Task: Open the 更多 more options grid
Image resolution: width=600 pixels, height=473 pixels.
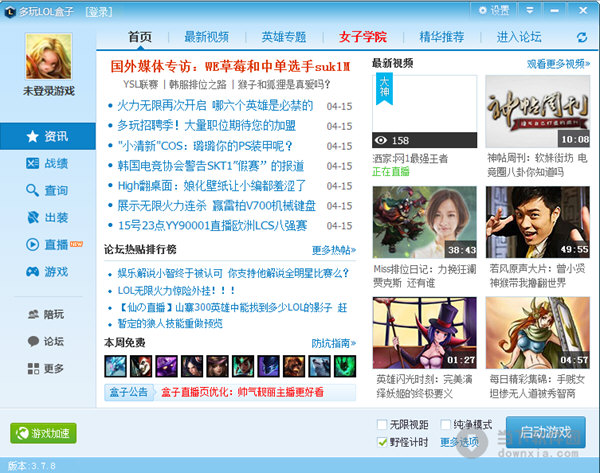Action: coord(46,369)
